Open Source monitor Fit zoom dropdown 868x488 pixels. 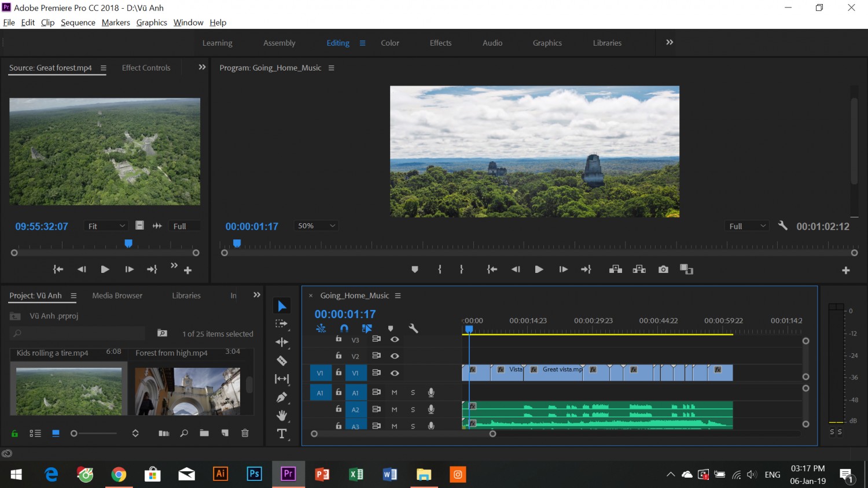coord(106,226)
